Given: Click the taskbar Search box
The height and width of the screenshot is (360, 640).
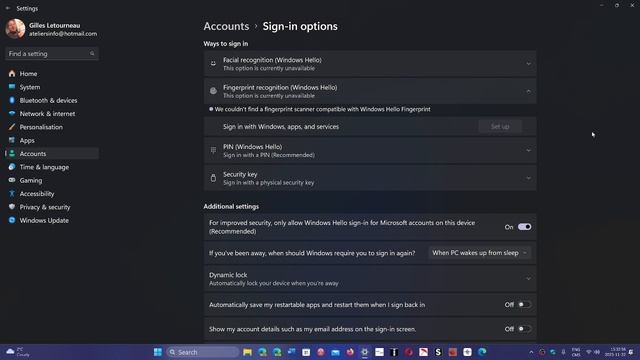Looking at the screenshot, I should (202, 352).
